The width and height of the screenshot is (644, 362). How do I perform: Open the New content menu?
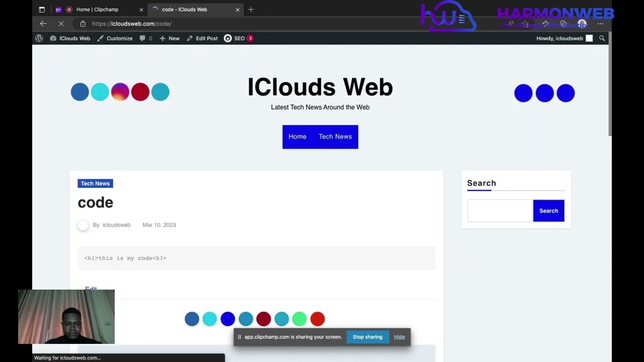pyautogui.click(x=170, y=38)
